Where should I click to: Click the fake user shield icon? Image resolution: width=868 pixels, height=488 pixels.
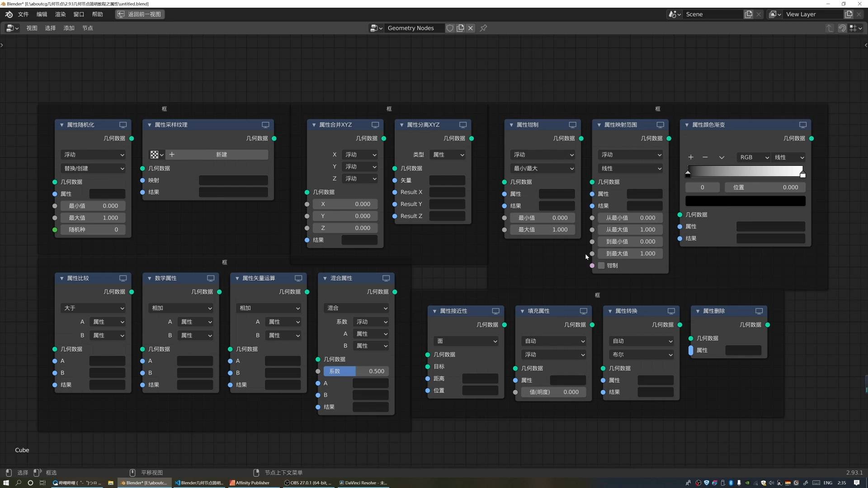(x=450, y=28)
